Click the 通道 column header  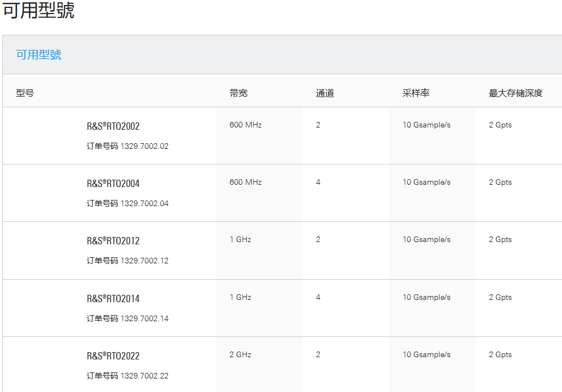(325, 93)
